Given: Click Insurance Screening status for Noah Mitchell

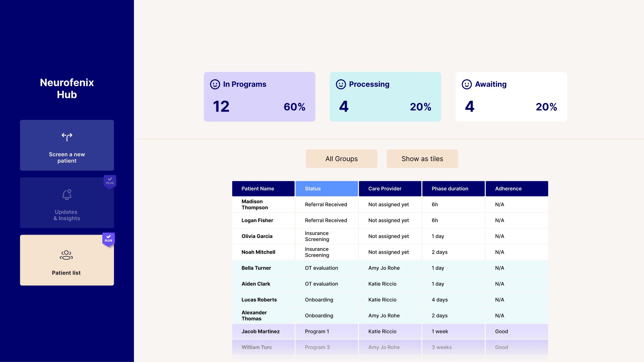Looking at the screenshot, I should pyautogui.click(x=317, y=252).
